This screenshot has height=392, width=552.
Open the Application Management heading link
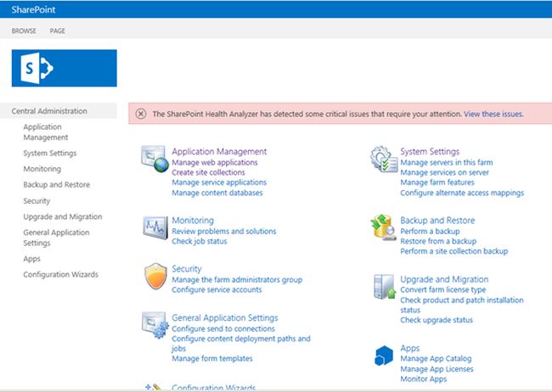219,151
